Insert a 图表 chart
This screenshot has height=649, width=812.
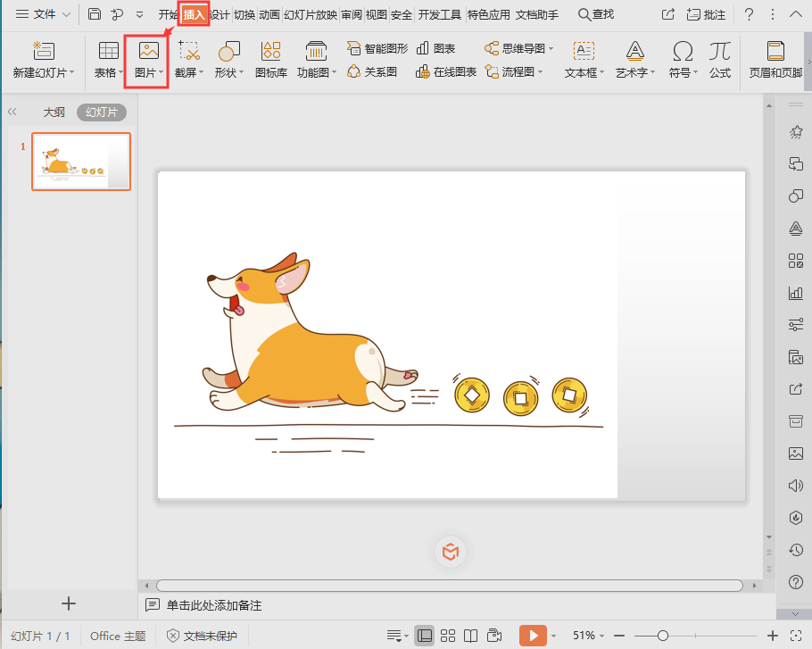tap(435, 48)
